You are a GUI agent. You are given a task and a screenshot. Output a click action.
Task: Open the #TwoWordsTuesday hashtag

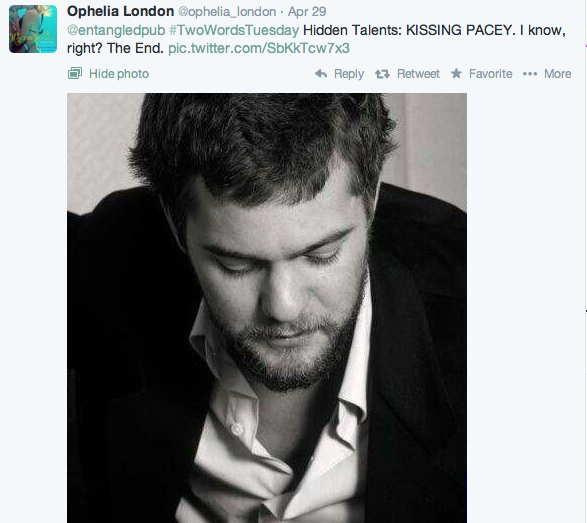coord(234,30)
